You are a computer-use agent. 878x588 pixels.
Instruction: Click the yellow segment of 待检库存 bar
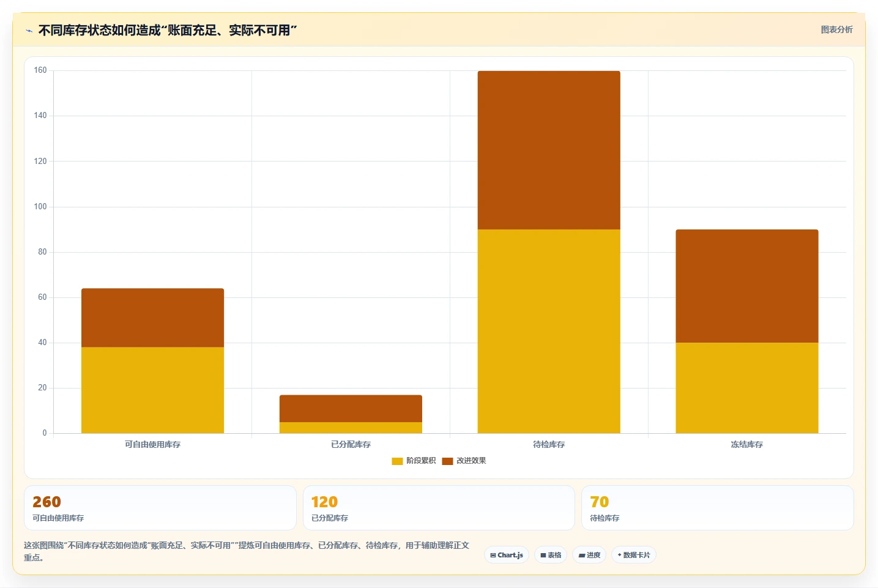click(x=549, y=331)
